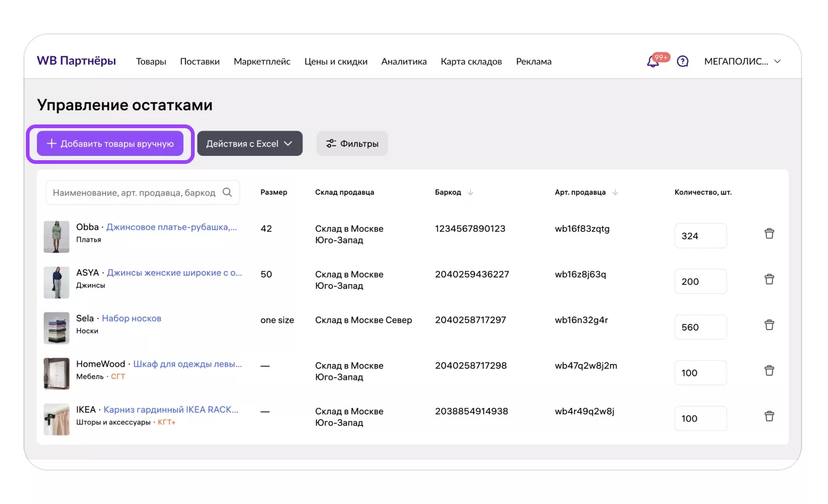Click the WB Партнёры logo
The image size is (828, 504).
76,61
